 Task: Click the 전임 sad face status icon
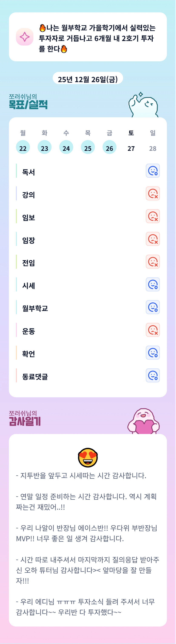[x=153, y=262]
